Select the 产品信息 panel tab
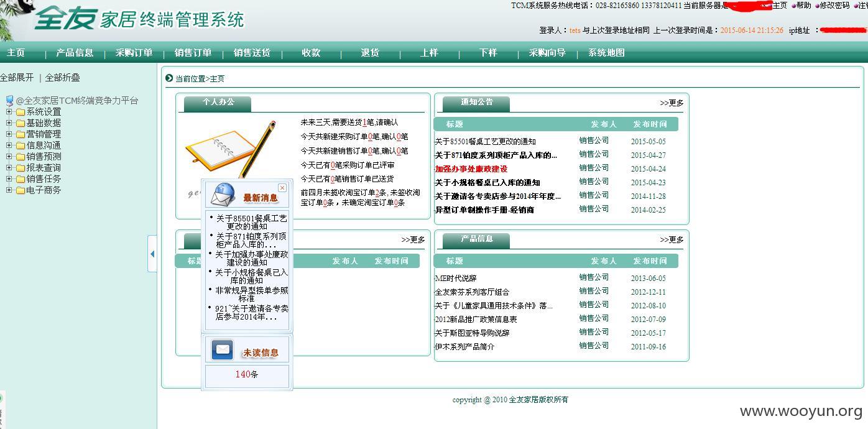 coord(477,239)
